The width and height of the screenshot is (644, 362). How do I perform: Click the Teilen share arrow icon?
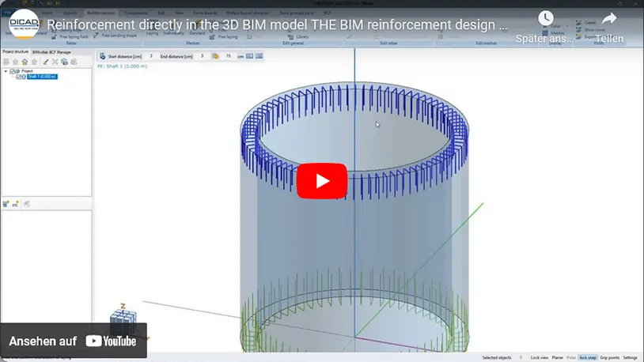click(609, 18)
